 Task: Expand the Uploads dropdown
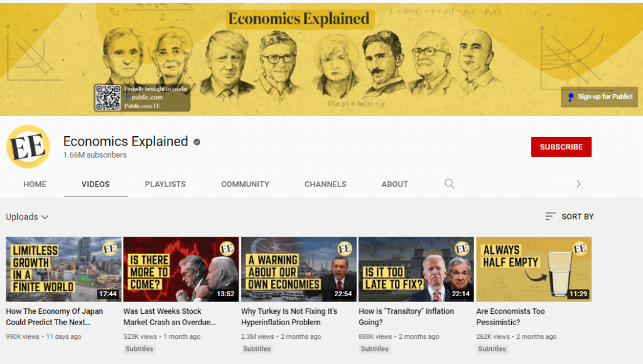(27, 217)
